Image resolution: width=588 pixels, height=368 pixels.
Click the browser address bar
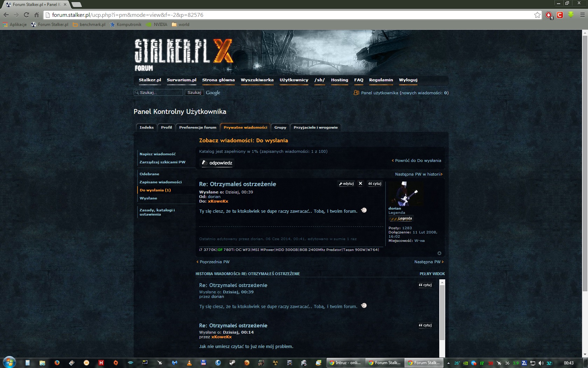[x=293, y=15]
